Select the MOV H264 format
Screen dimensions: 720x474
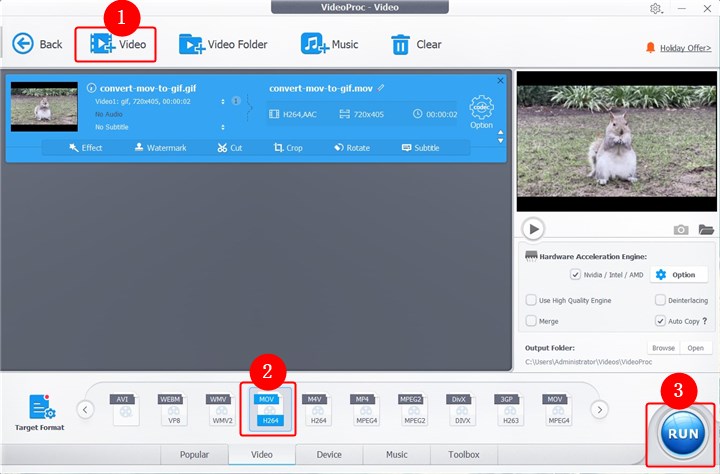[270, 409]
